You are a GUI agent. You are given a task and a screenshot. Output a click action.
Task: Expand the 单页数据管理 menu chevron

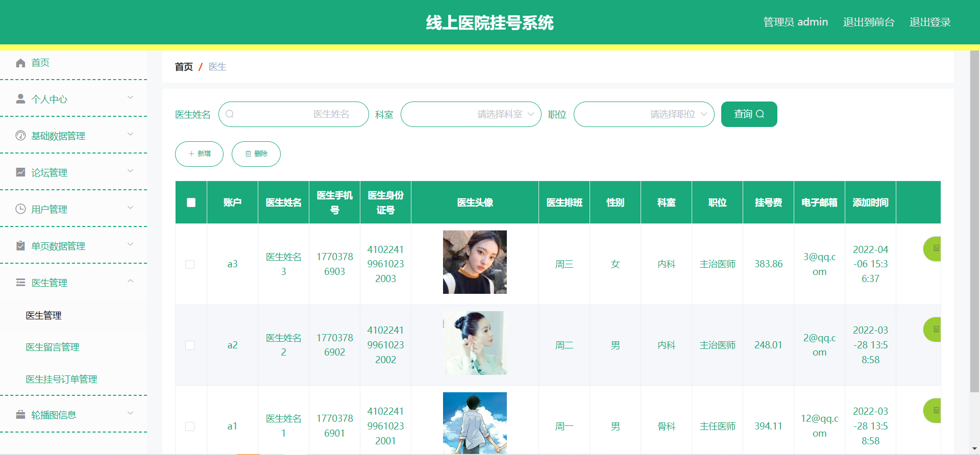[130, 244]
